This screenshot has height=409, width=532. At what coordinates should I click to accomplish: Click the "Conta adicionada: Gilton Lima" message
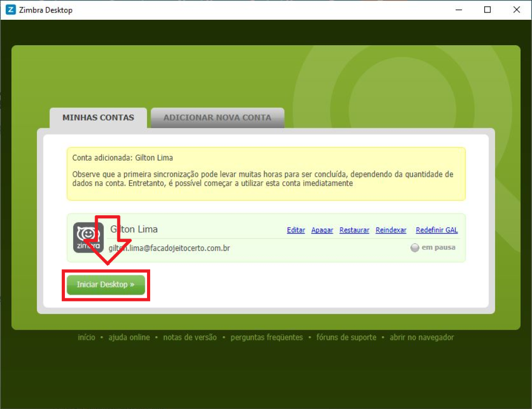click(x=123, y=158)
